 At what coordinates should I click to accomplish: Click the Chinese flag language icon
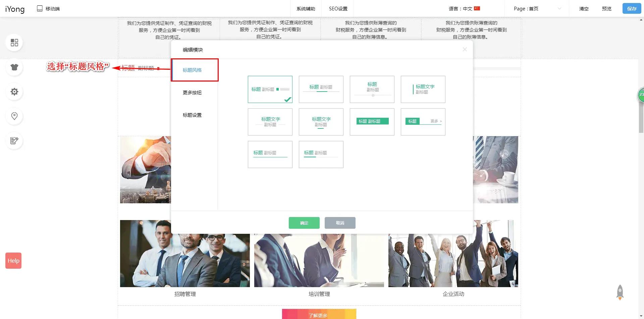(477, 8)
